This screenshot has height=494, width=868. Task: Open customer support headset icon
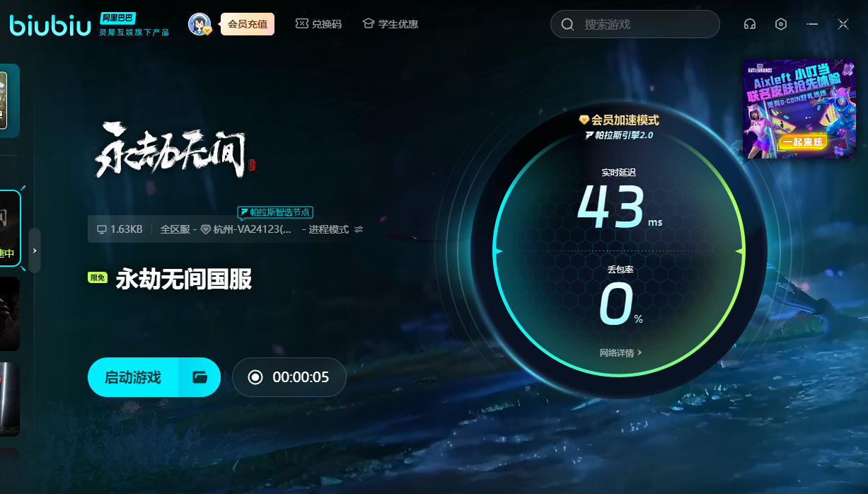(750, 24)
